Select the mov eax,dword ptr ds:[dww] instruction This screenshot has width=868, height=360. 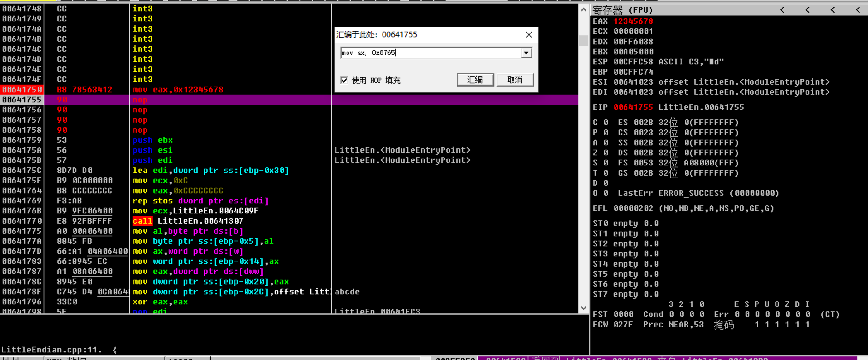pos(198,272)
